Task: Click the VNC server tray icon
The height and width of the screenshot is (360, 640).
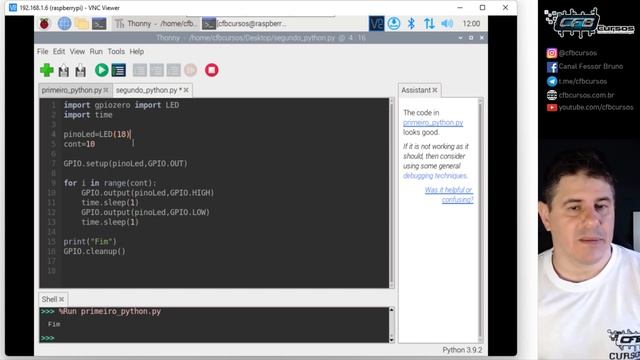Action: coord(376,24)
